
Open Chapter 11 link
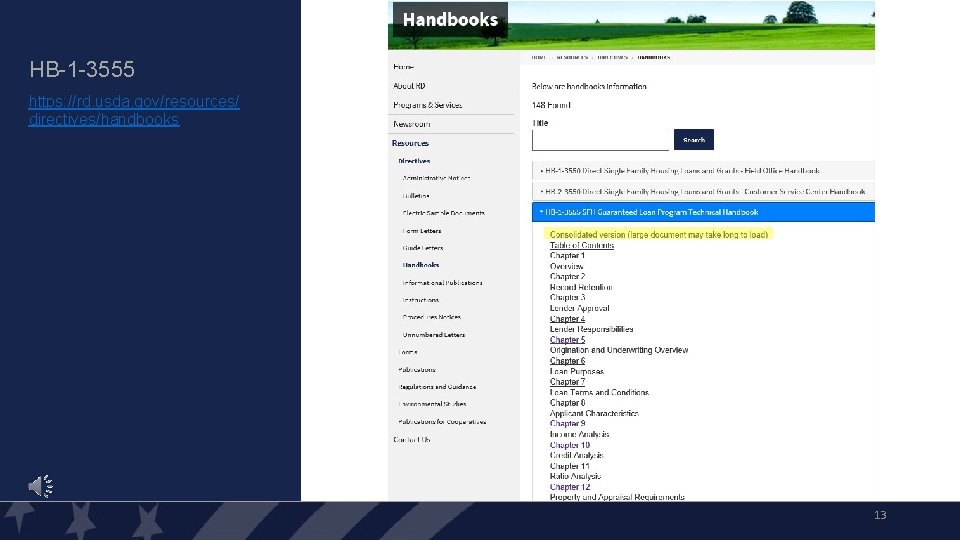[569, 467]
